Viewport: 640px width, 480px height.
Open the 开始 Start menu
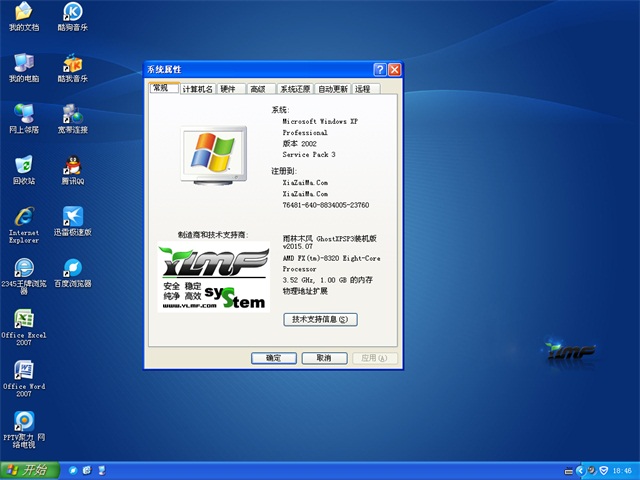(27, 470)
